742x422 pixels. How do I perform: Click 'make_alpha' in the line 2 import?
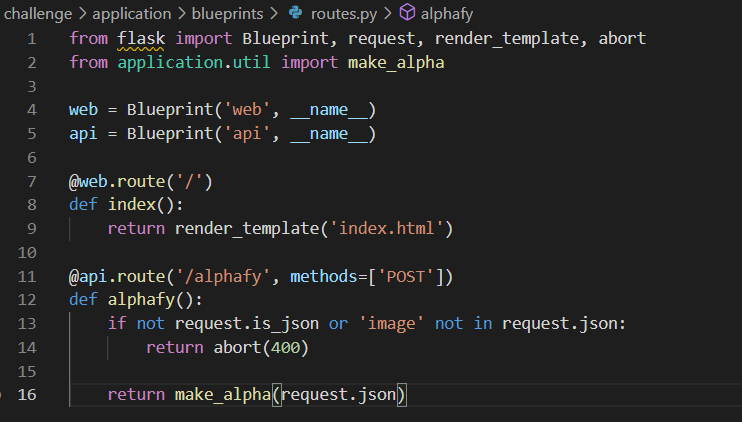(x=396, y=62)
